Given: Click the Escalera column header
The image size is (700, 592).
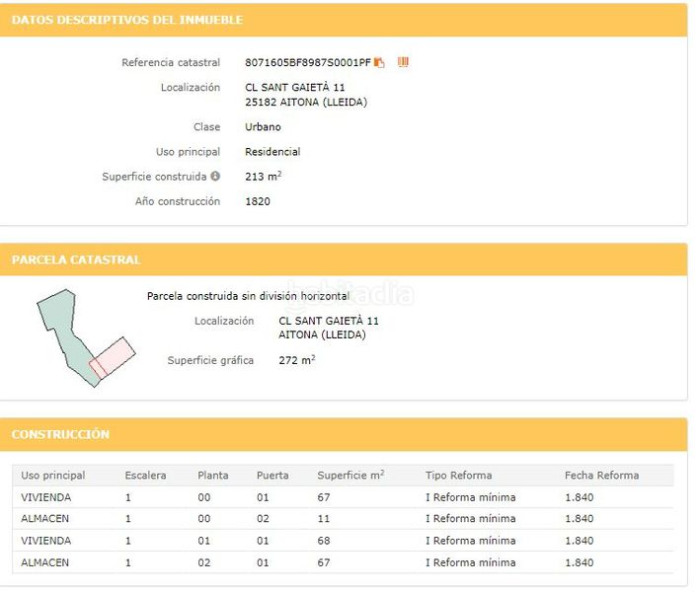Looking at the screenshot, I should click(145, 476).
